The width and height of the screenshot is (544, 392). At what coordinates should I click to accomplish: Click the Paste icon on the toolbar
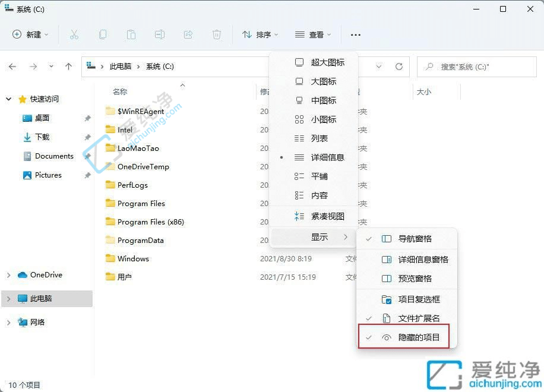(x=131, y=34)
